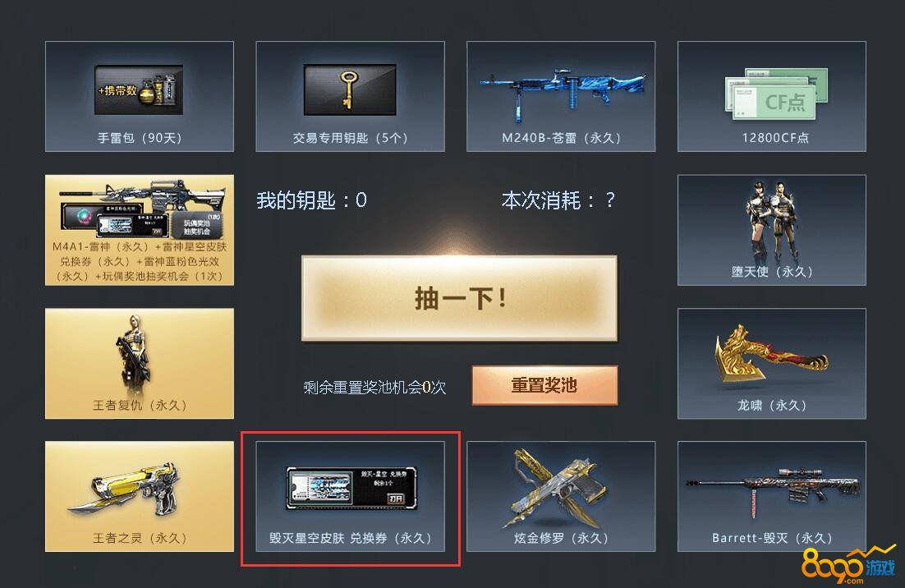Viewport: 905px width, 588px height.
Task: Click the 交易专用钥匙（5个）label
Action: (x=351, y=138)
